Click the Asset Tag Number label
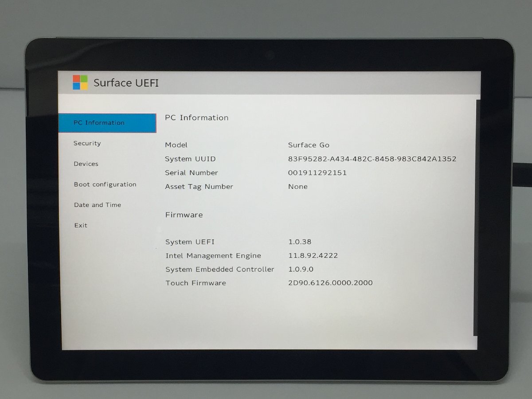 point(199,187)
